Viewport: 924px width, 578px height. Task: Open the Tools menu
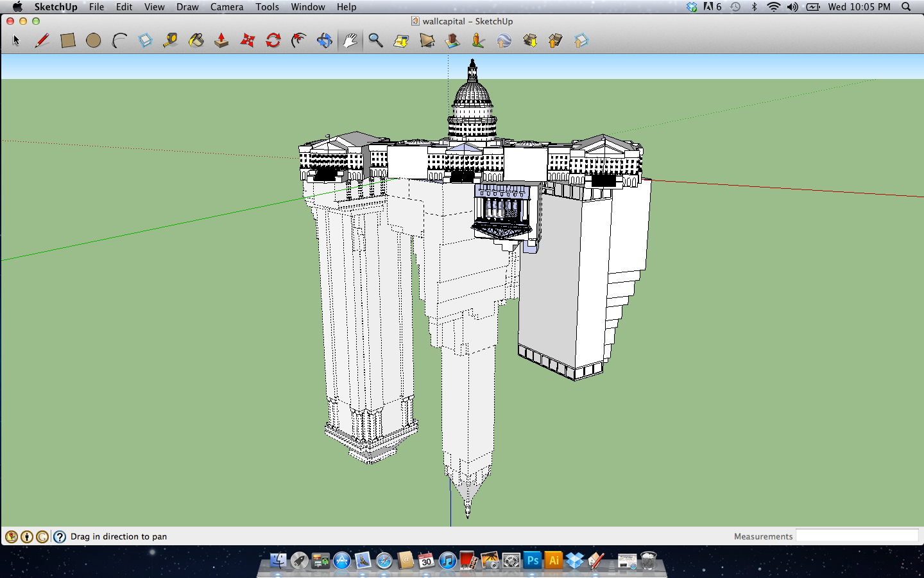pyautogui.click(x=267, y=7)
